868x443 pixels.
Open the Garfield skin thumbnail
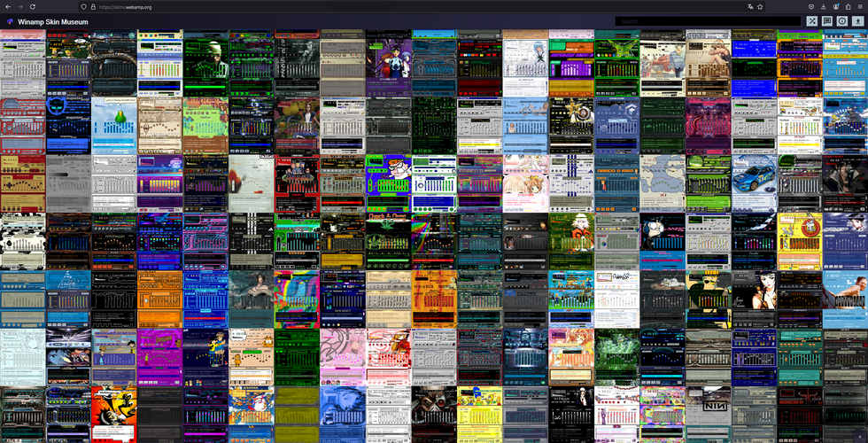click(251, 357)
